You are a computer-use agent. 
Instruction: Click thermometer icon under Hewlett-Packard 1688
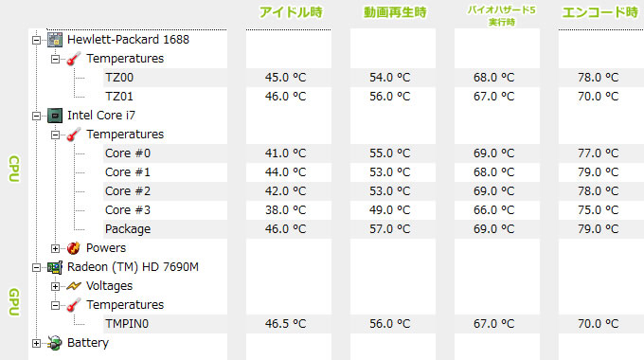[x=74, y=59]
